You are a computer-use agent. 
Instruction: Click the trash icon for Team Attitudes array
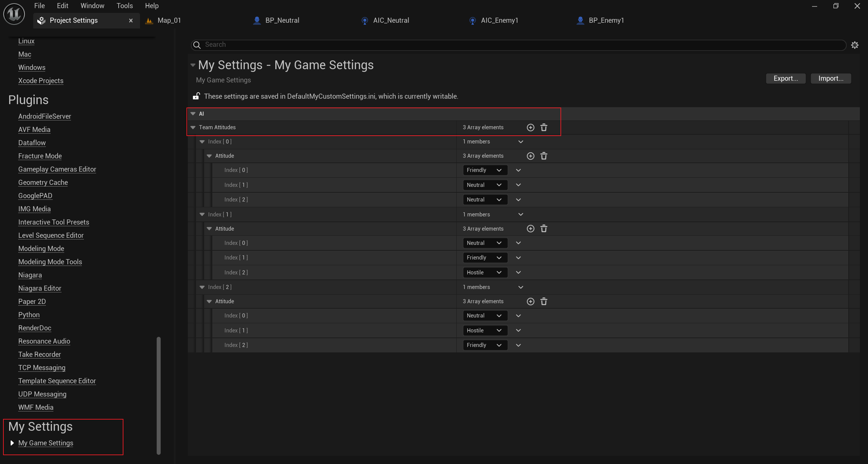click(x=544, y=128)
